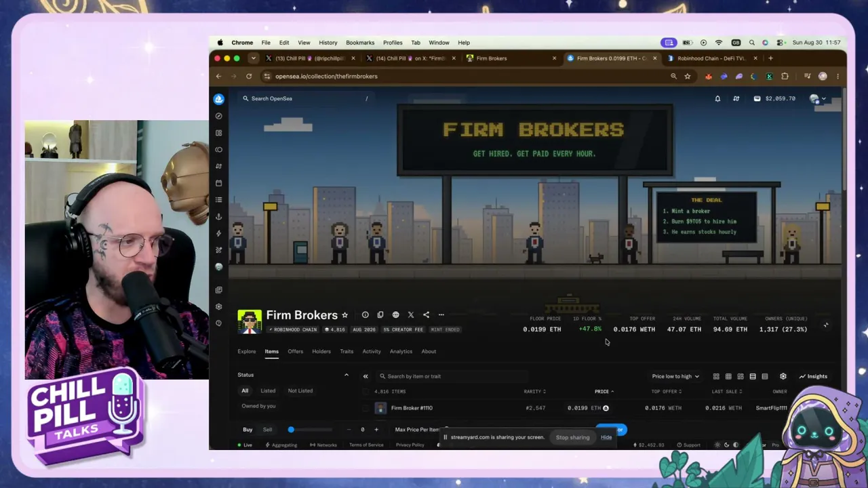The height and width of the screenshot is (488, 868).
Task: Switch to the large grid view
Action: pos(716,376)
